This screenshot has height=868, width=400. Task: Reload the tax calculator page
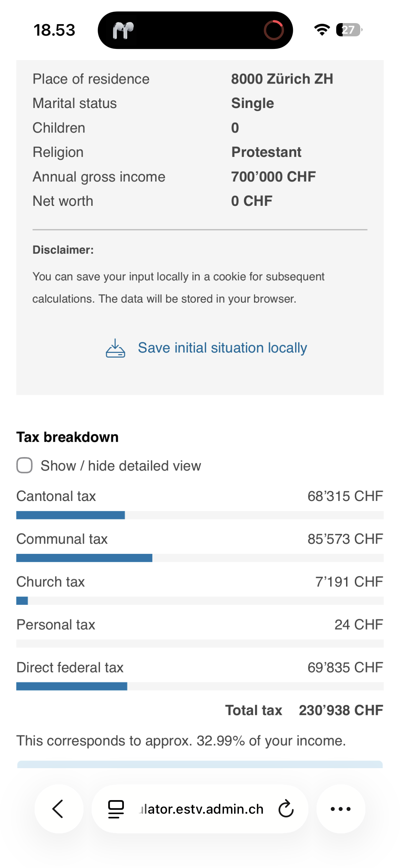click(286, 809)
